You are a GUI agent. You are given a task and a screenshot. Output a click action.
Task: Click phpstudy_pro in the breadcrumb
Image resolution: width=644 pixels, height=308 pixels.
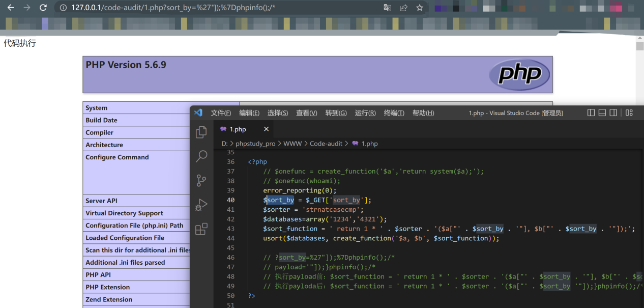(x=255, y=144)
